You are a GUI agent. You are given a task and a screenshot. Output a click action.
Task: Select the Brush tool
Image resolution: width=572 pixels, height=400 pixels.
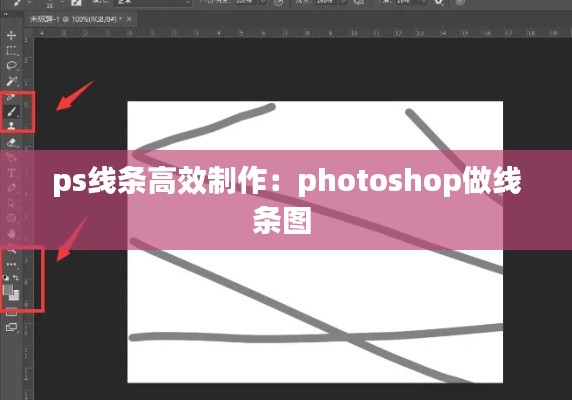coord(12,111)
